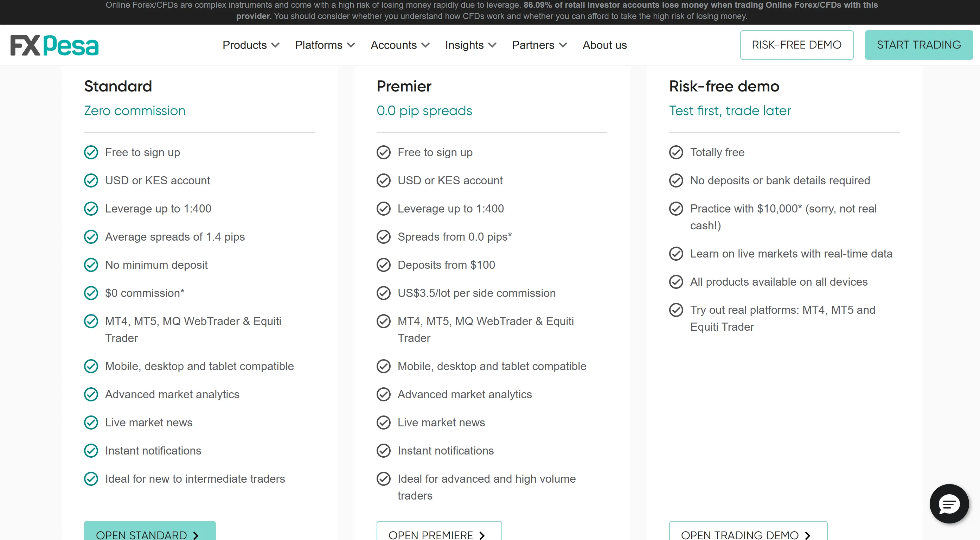Click the OPEN STANDARD button

149,531
